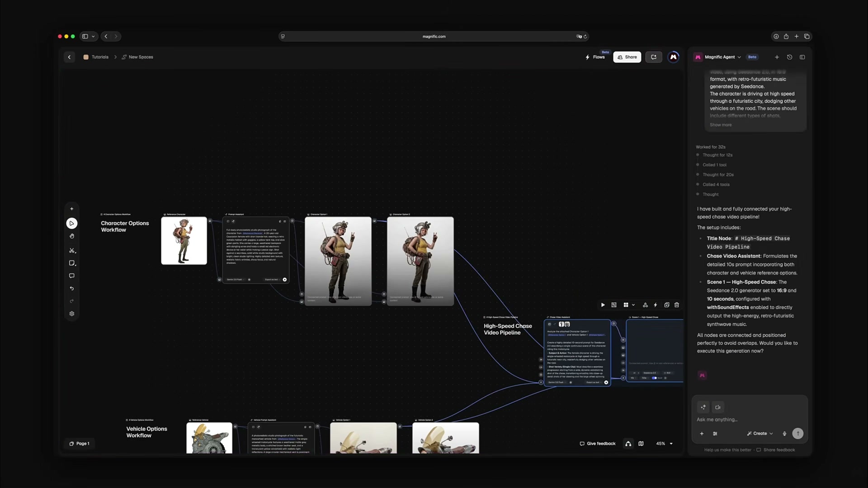The width and height of the screenshot is (868, 488).
Task: Select the scissors cut tool
Action: pyautogui.click(x=71, y=250)
